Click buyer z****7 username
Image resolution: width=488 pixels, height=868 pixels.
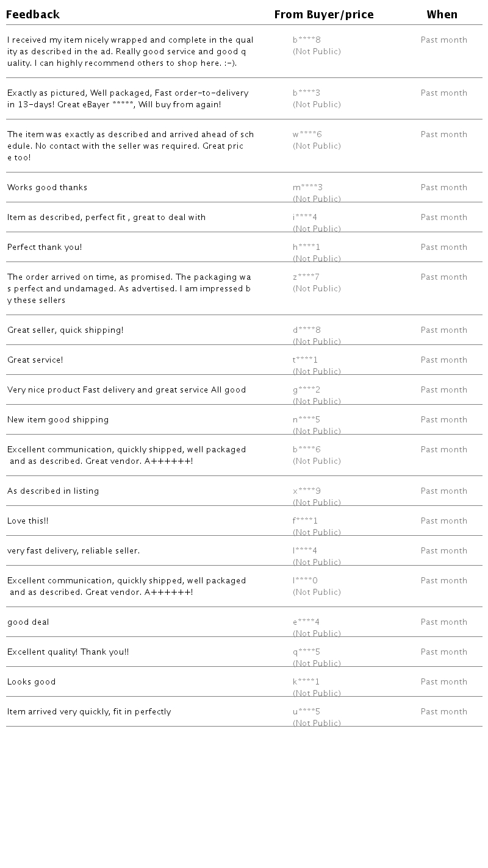point(306,277)
